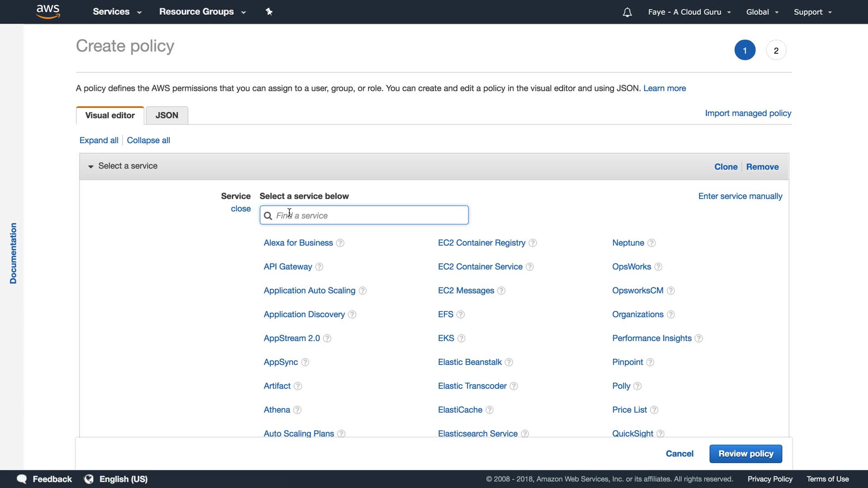Switch to the JSON tab
This screenshot has height=488, width=868.
167,116
